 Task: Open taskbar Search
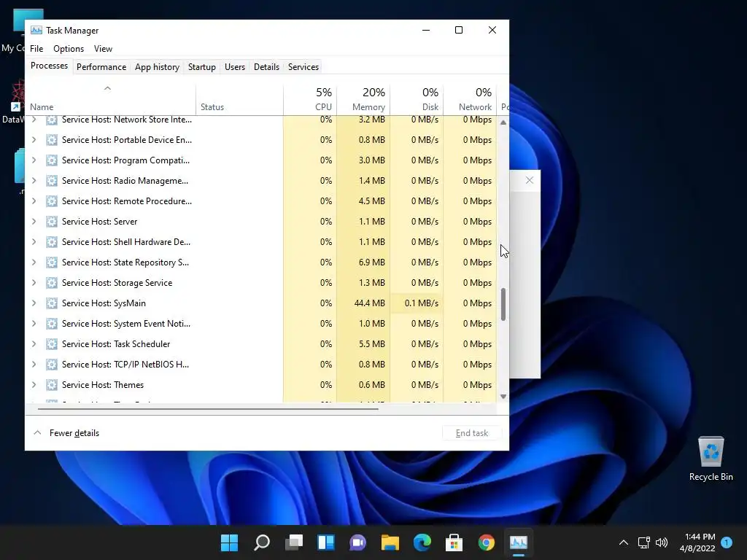click(262, 542)
